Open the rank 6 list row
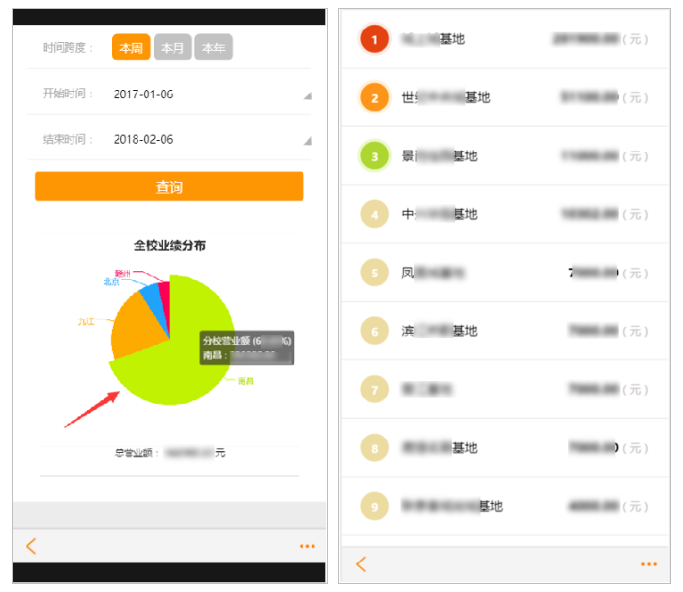The width and height of the screenshot is (683, 592). tap(505, 332)
